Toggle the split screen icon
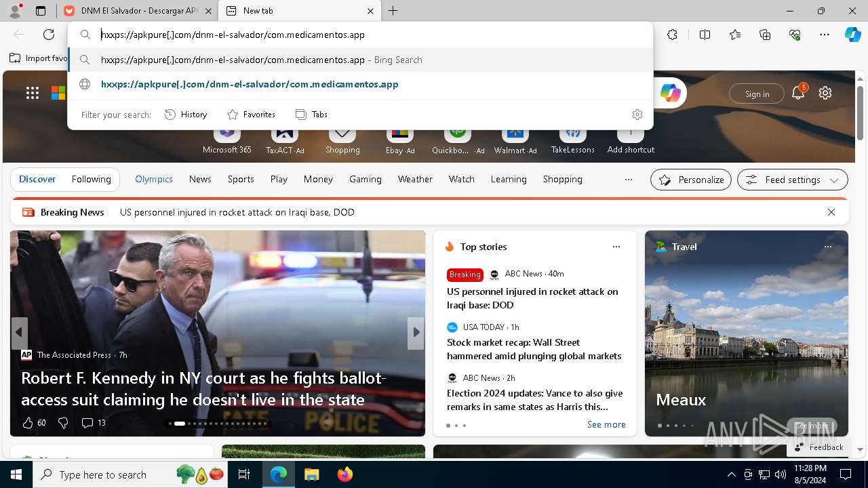The width and height of the screenshot is (868, 488). 705,35
